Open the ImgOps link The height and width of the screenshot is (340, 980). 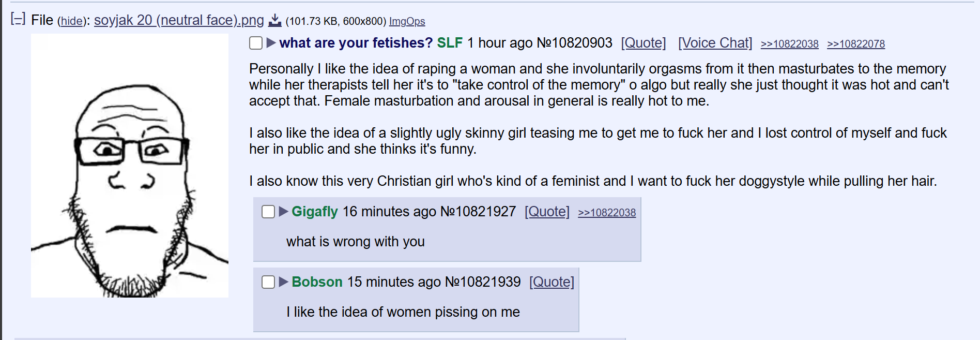pyautogui.click(x=407, y=21)
